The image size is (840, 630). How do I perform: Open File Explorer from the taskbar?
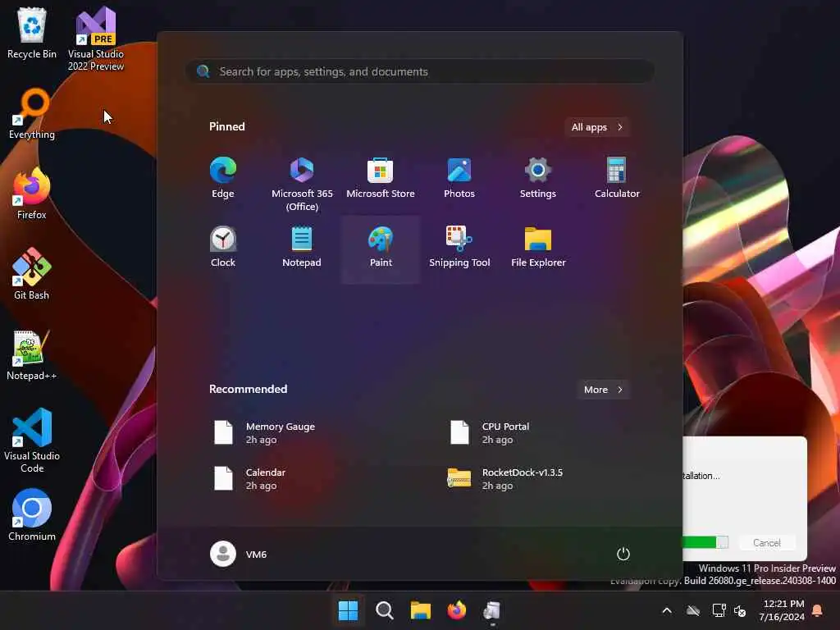click(421, 610)
